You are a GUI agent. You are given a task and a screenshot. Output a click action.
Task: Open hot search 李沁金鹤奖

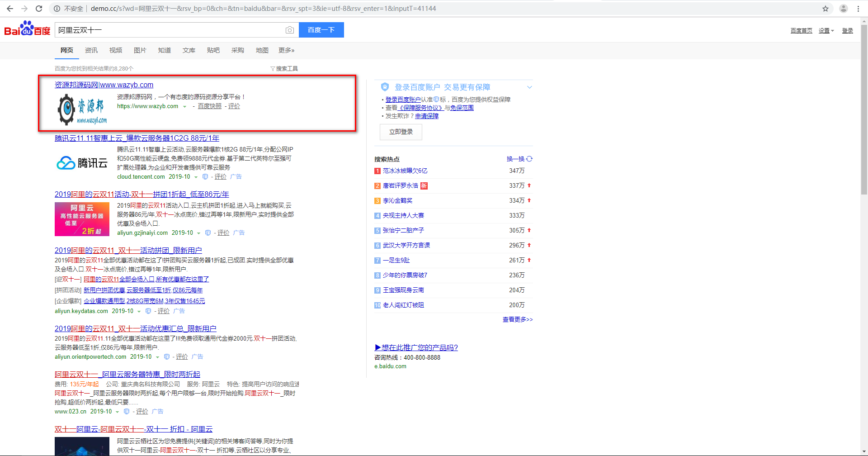point(398,201)
